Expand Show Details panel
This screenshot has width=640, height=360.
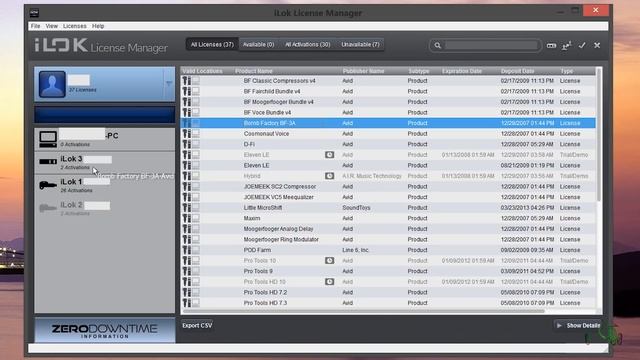(578, 325)
